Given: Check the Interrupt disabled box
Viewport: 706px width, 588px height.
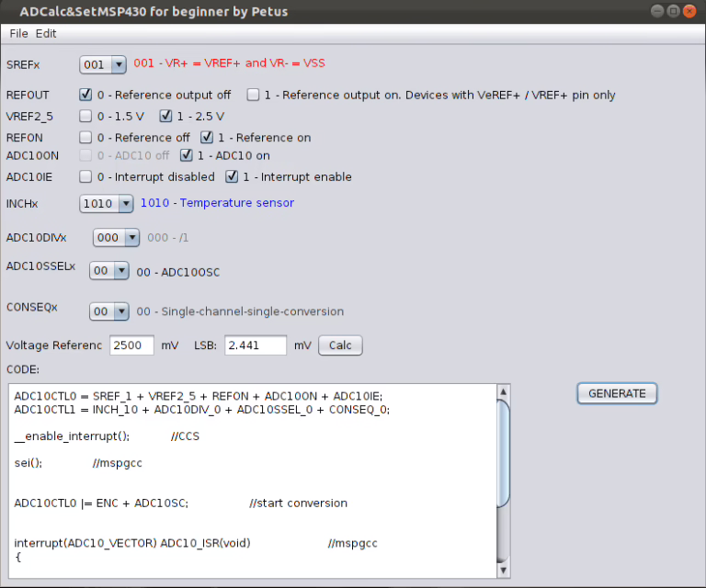Looking at the screenshot, I should [x=86, y=176].
